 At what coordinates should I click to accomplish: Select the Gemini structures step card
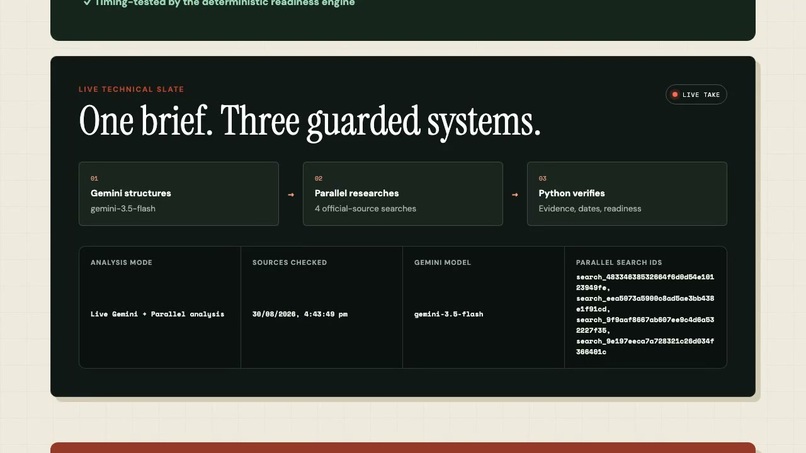point(179,194)
